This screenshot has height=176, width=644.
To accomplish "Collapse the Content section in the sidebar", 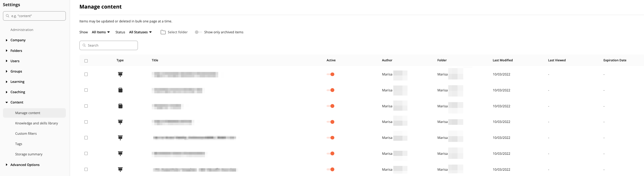I will (x=17, y=102).
